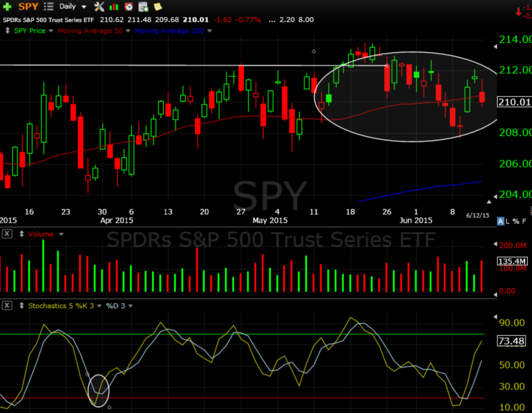
Task: Click the scale triangle next to 90.00
Action: (x=495, y=316)
